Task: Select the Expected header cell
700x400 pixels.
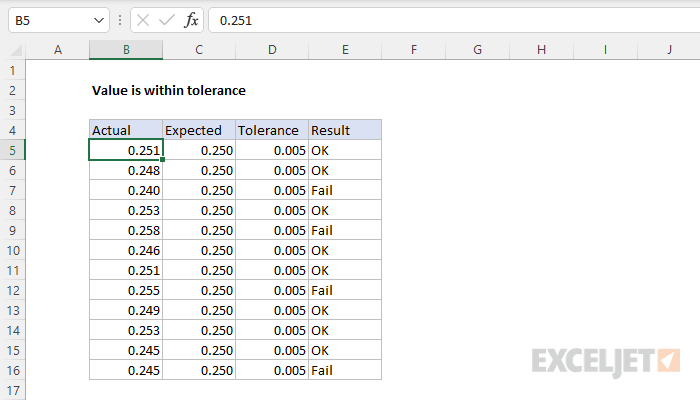Action: [x=199, y=130]
